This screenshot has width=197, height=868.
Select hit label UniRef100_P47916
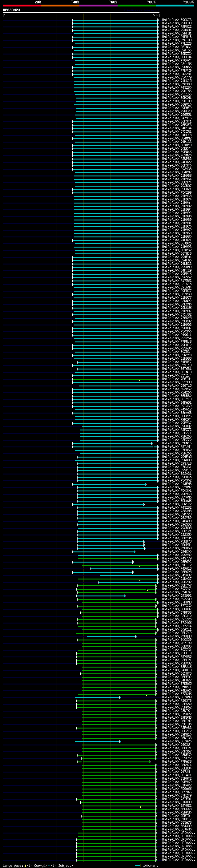click(177, 118)
